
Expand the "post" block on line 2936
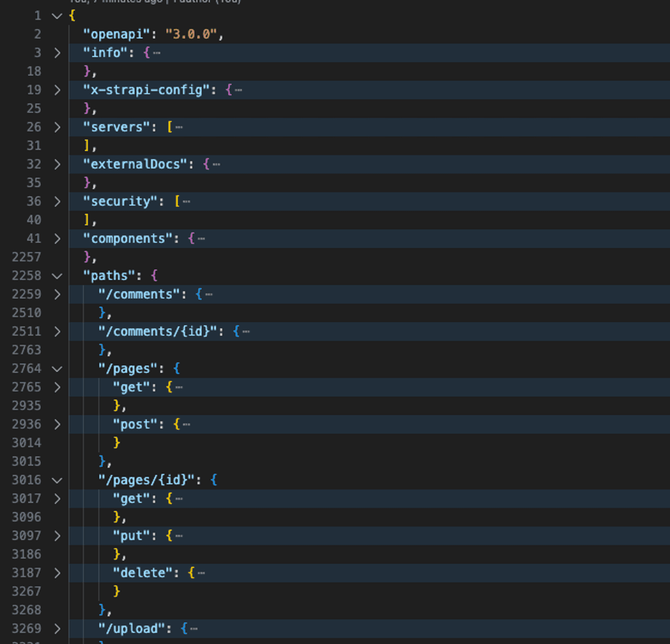click(x=57, y=424)
